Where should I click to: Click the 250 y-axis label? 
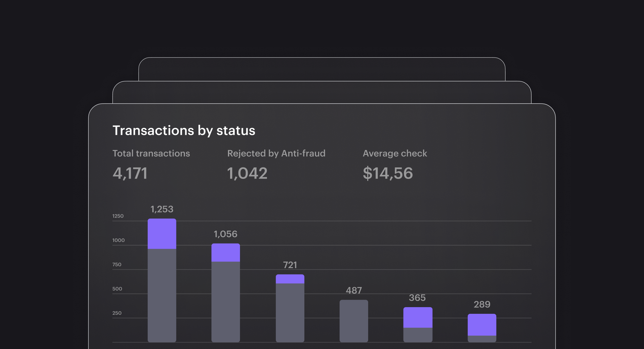[x=117, y=313]
